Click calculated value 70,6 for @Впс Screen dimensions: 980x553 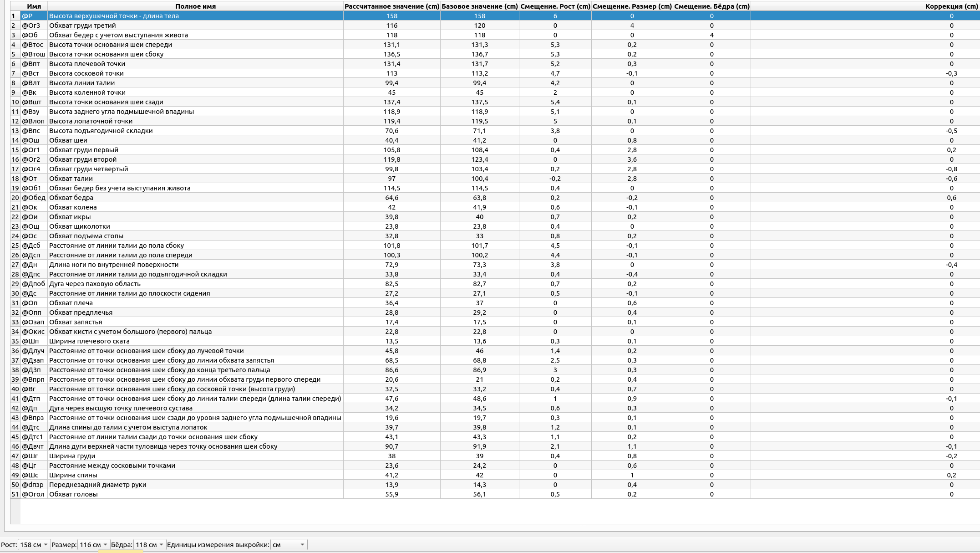pos(392,131)
